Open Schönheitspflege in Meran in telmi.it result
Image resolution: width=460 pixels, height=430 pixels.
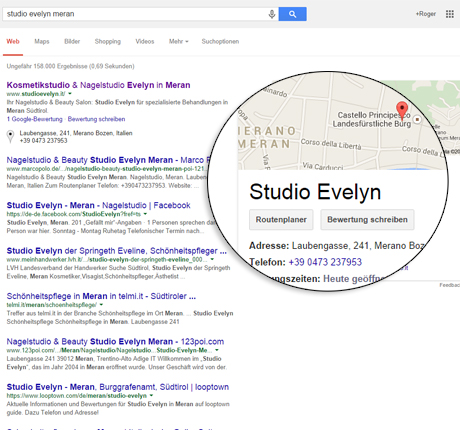pyautogui.click(x=101, y=296)
